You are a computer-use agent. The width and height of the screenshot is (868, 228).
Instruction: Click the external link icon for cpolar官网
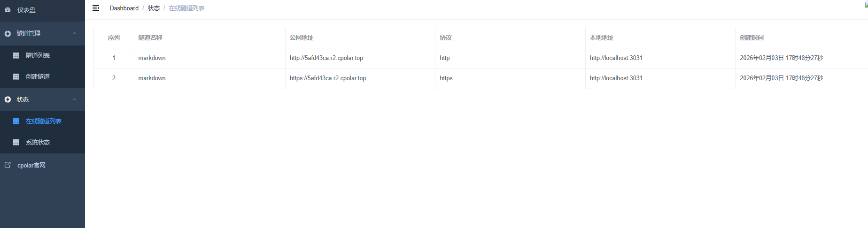8,165
